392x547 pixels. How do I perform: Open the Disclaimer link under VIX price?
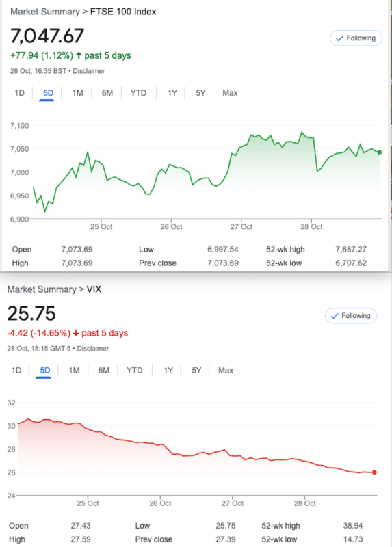tap(93, 349)
